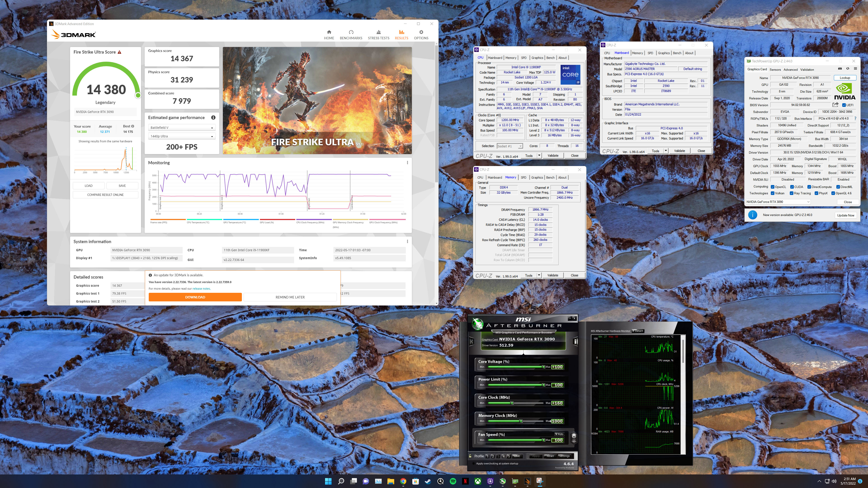Switch to Sensors tab in GPU-Z
This screenshot has height=488, width=868.
pos(775,70)
